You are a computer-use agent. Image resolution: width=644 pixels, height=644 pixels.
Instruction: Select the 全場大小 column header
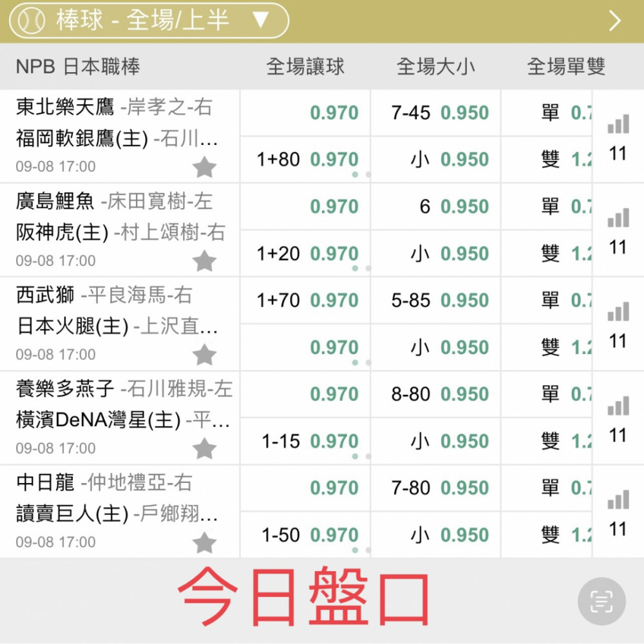tap(435, 66)
